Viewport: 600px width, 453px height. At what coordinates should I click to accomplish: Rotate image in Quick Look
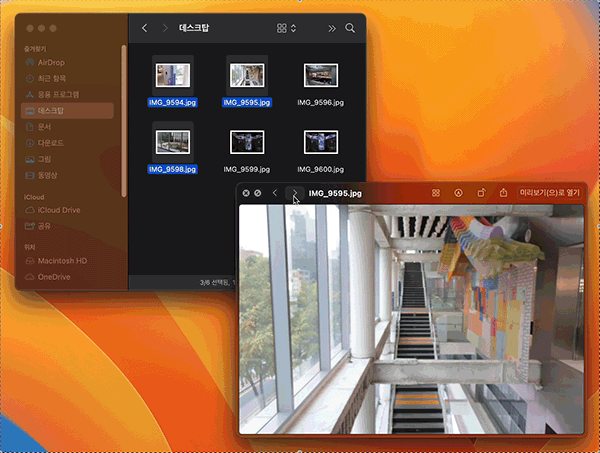[481, 193]
